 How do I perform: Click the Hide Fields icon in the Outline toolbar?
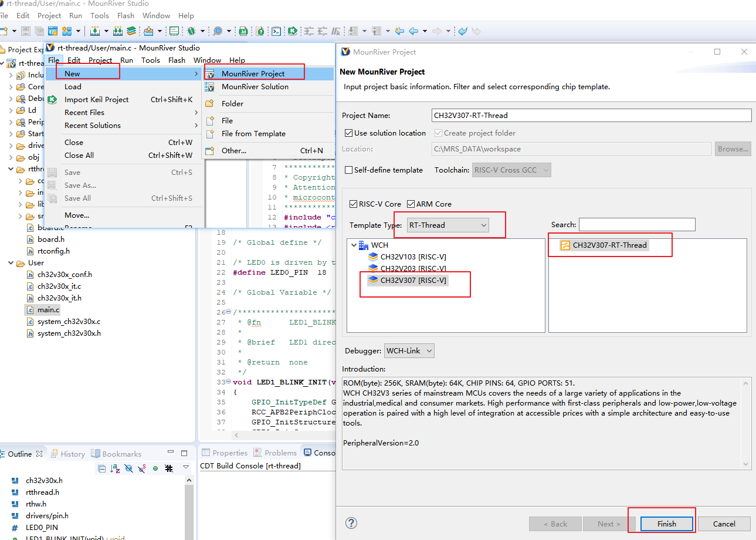point(128,468)
